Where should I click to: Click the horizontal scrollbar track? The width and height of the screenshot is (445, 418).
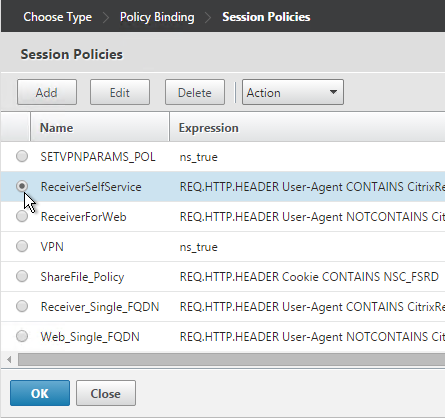coord(231,360)
